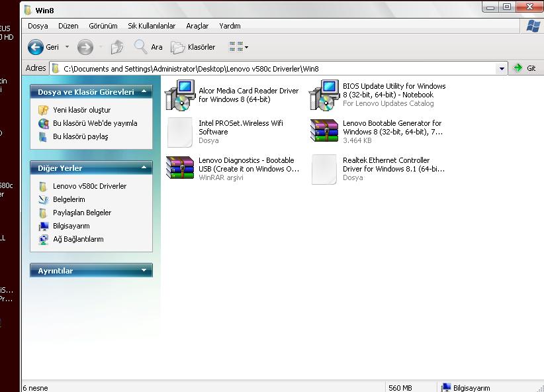Screen dimensions: 544x392
Task: Click the Git go button
Action: click(x=524, y=68)
